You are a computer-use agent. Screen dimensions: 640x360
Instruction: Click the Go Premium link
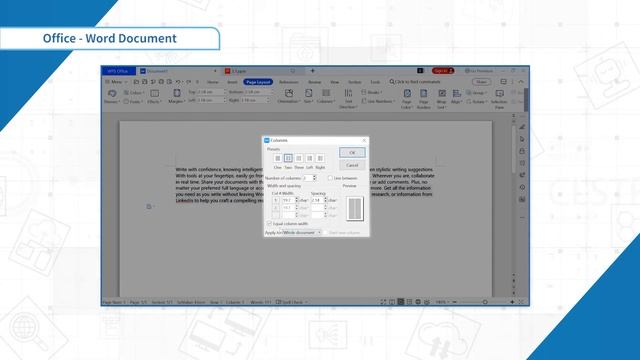479,71
